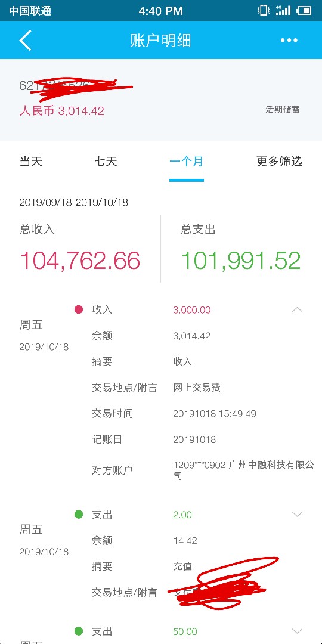Expand the 2.00 expense entry chevron
The height and width of the screenshot is (644, 322).
[x=297, y=514]
